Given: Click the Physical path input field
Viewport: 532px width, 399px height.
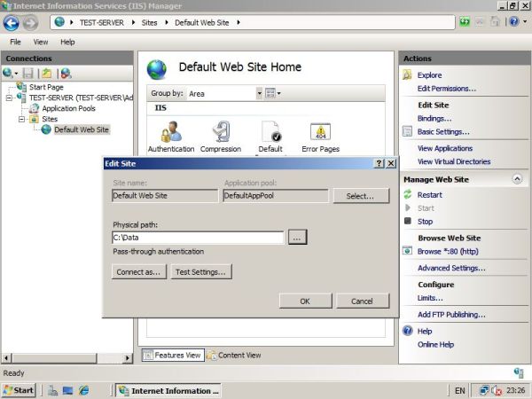Looking at the screenshot, I should click(198, 237).
